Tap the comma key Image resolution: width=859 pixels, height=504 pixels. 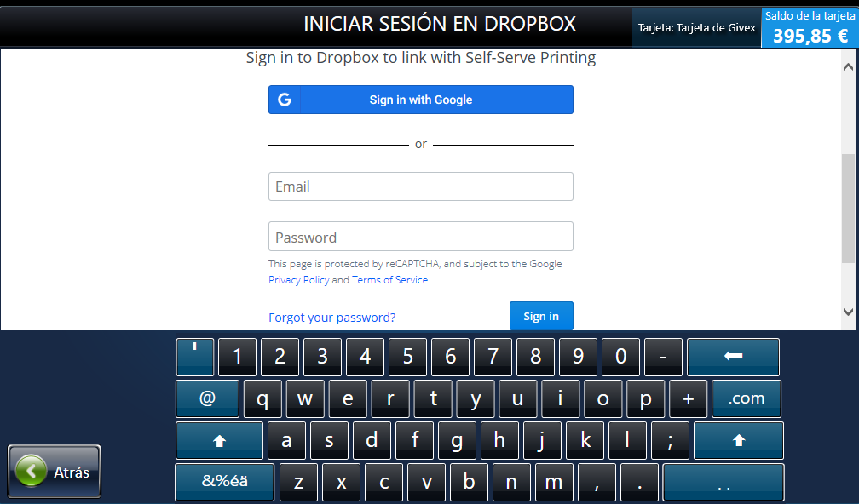tap(597, 483)
